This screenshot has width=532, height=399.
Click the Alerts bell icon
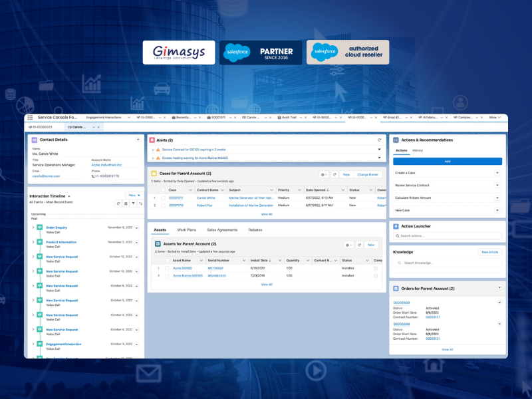point(152,140)
